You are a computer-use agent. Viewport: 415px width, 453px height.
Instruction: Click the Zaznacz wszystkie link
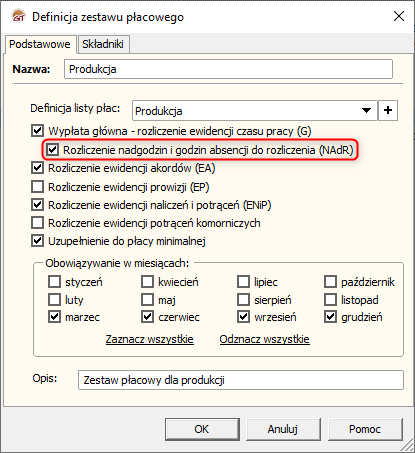pos(150,339)
